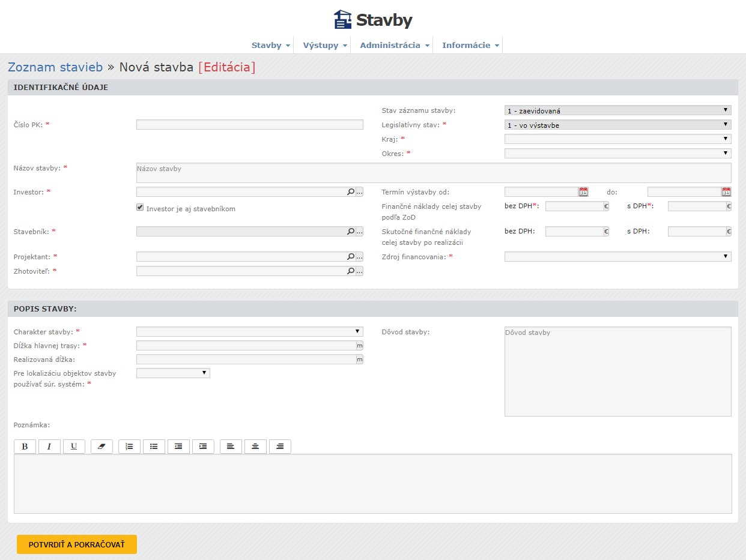The image size is (746, 560).
Task: Insert a numbered list in note
Action: pyautogui.click(x=129, y=447)
